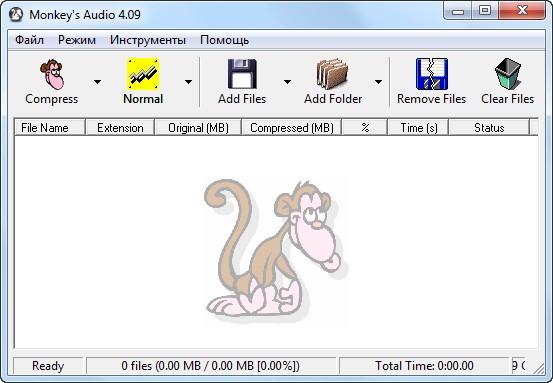Click the Remove Files broken floppy icon
This screenshot has width=553, height=383.
(x=432, y=74)
